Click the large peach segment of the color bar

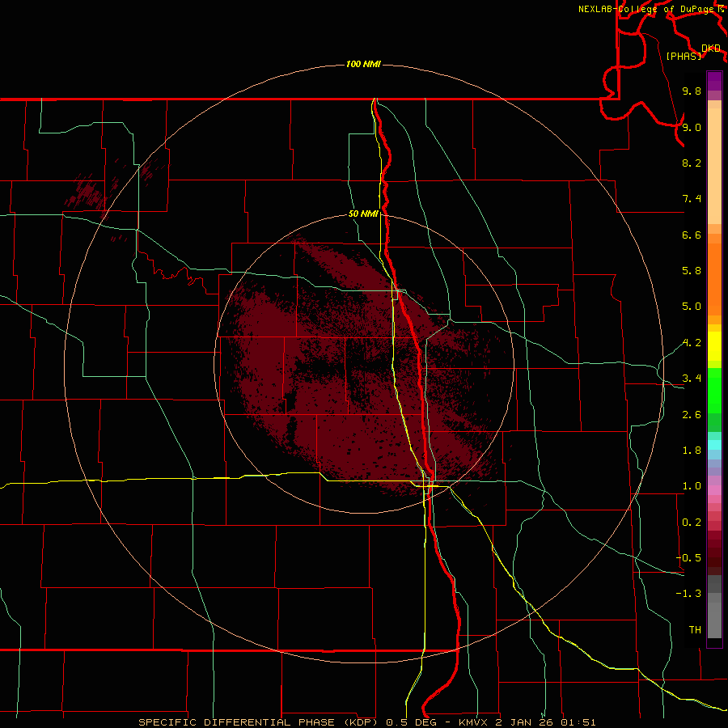tap(714, 166)
